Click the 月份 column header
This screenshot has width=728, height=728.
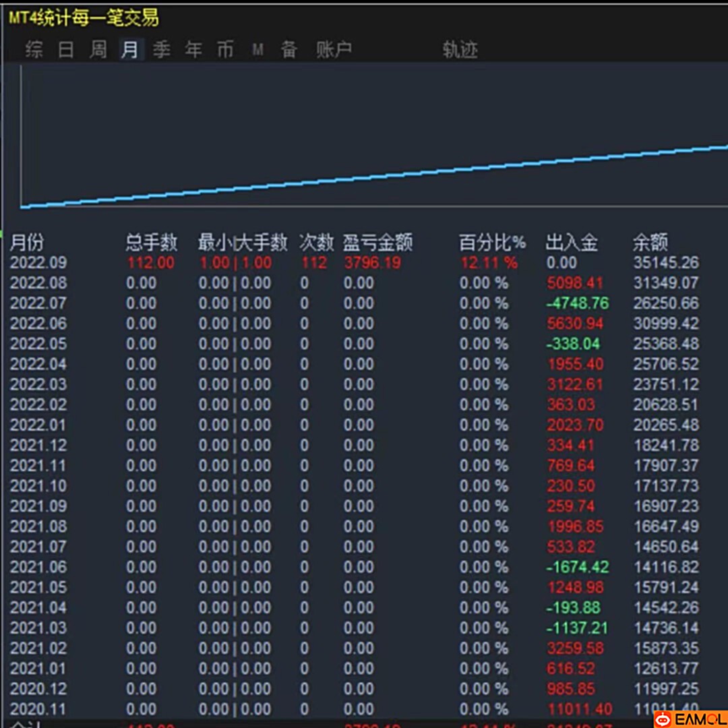[x=27, y=242]
